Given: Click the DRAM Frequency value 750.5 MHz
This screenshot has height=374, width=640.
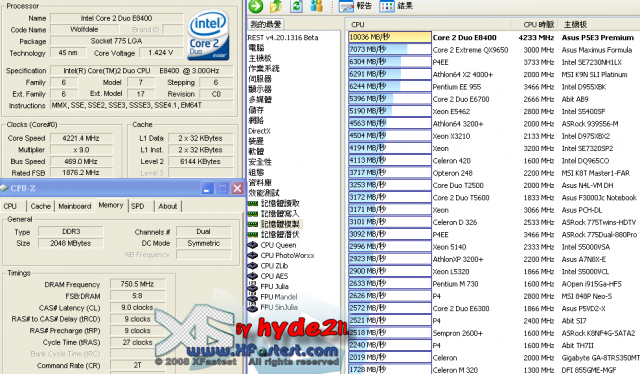Looking at the screenshot, I should 137,284.
